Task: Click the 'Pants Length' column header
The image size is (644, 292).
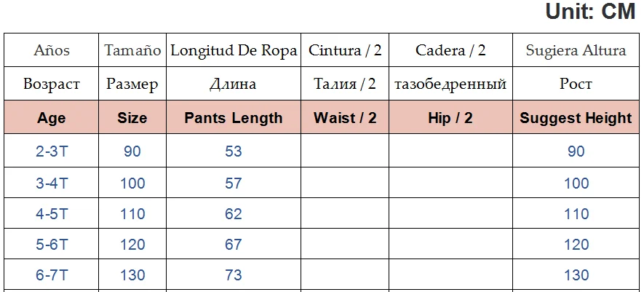Action: pyautogui.click(x=234, y=118)
